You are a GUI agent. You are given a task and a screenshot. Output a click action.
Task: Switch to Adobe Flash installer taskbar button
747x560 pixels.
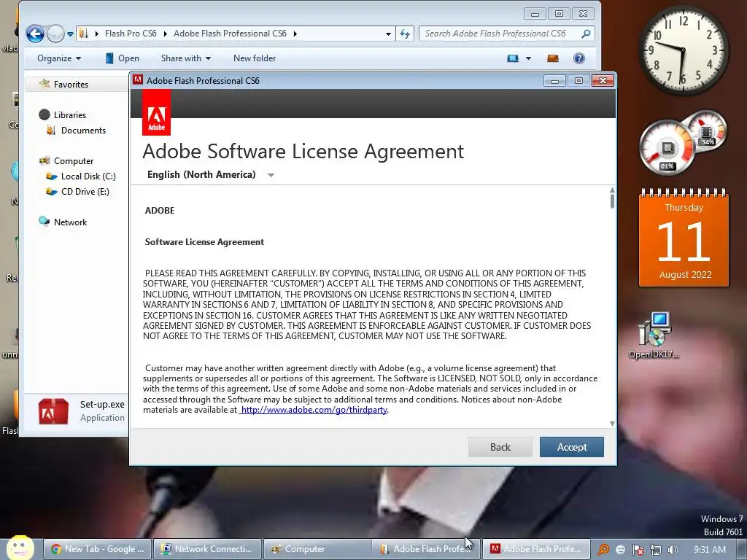click(x=536, y=549)
